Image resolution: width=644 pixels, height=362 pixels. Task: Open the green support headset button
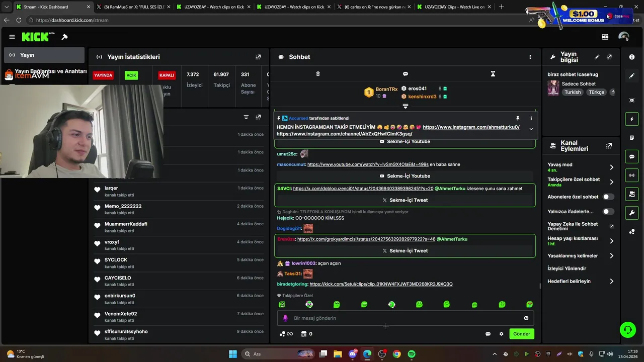pyautogui.click(x=627, y=330)
